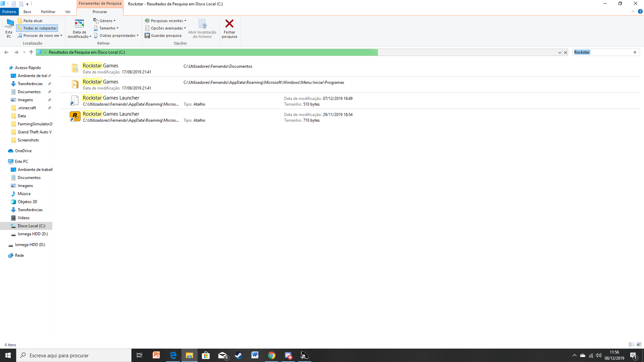Open Vídeos under Este PC
Viewport: 644px width, 362px height.
tap(23, 218)
